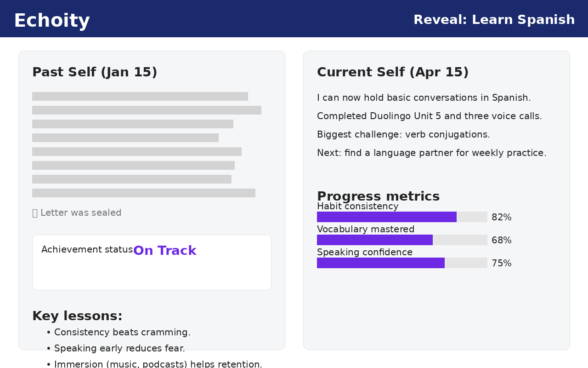Click the 82% habit consistency value

pyautogui.click(x=501, y=218)
